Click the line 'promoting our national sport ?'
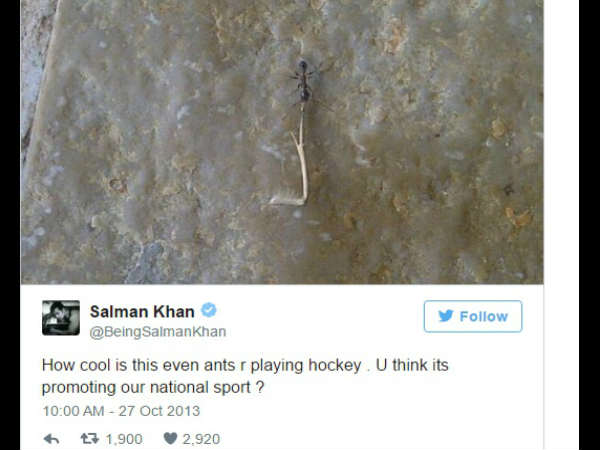Screen dimensions: 600x450 click(153, 387)
